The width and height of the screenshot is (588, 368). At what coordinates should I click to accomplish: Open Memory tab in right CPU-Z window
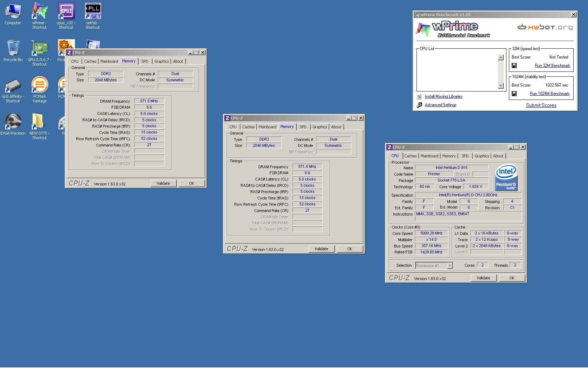point(449,156)
